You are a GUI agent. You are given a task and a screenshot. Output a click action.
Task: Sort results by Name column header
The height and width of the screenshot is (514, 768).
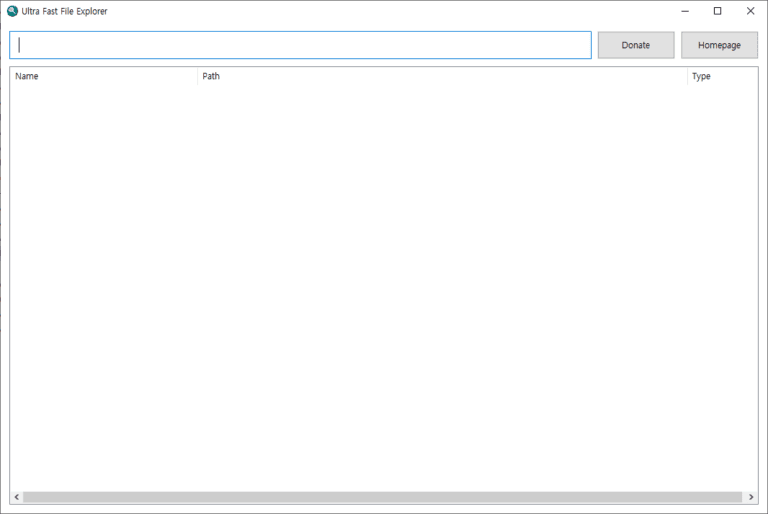pyautogui.click(x=104, y=76)
